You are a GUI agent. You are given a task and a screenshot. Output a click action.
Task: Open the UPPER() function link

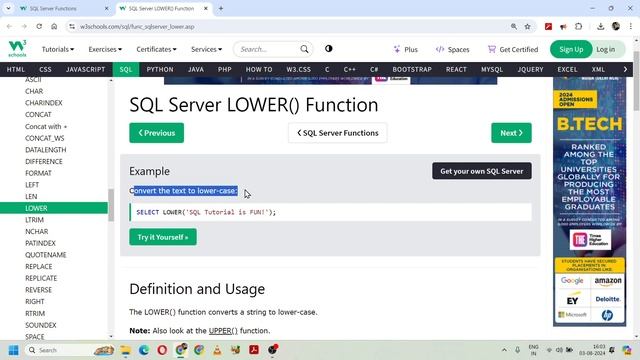[223, 331]
